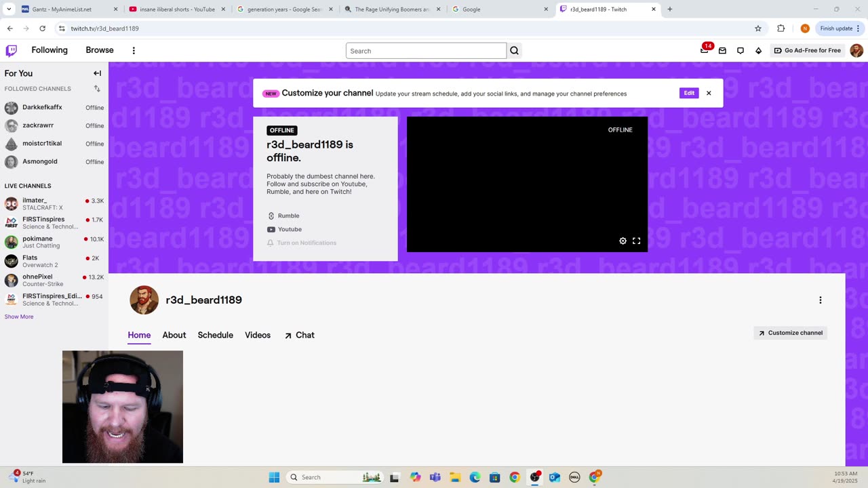The image size is (868, 488).
Task: Click Show More in live channels
Action: coord(19,317)
